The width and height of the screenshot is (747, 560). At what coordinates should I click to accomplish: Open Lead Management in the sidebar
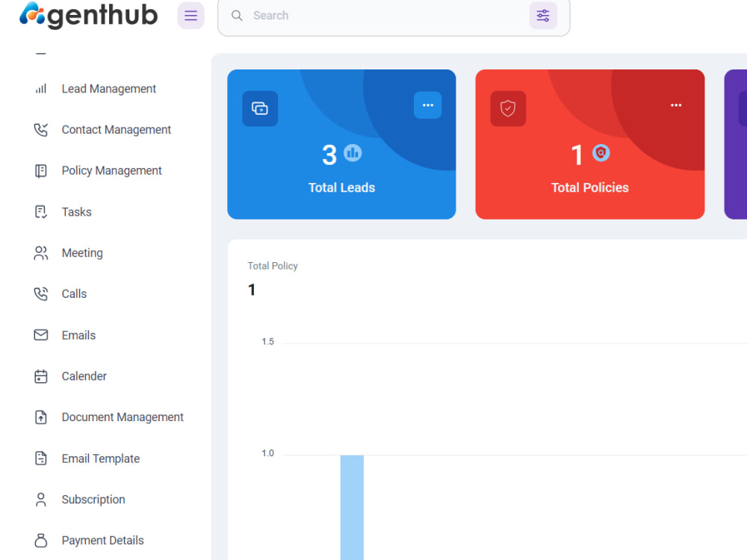click(x=108, y=89)
